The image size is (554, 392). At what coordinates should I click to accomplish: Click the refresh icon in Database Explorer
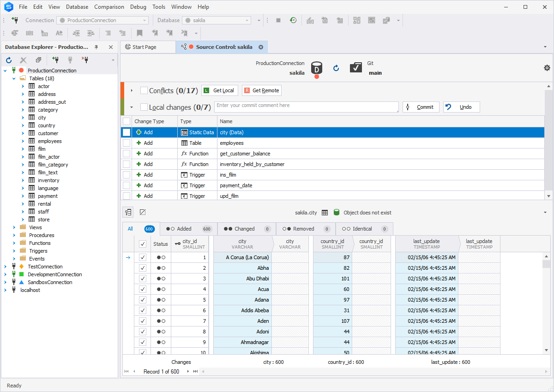[9, 60]
